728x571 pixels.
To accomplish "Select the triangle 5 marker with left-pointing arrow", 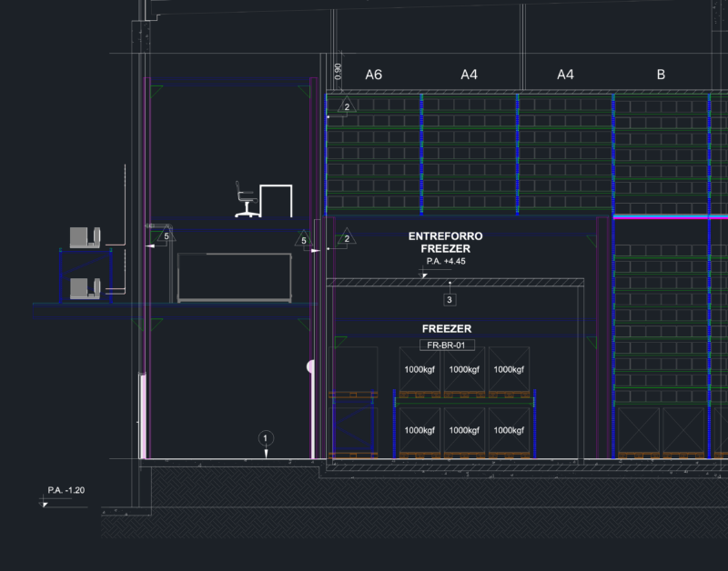I will pos(167,235).
